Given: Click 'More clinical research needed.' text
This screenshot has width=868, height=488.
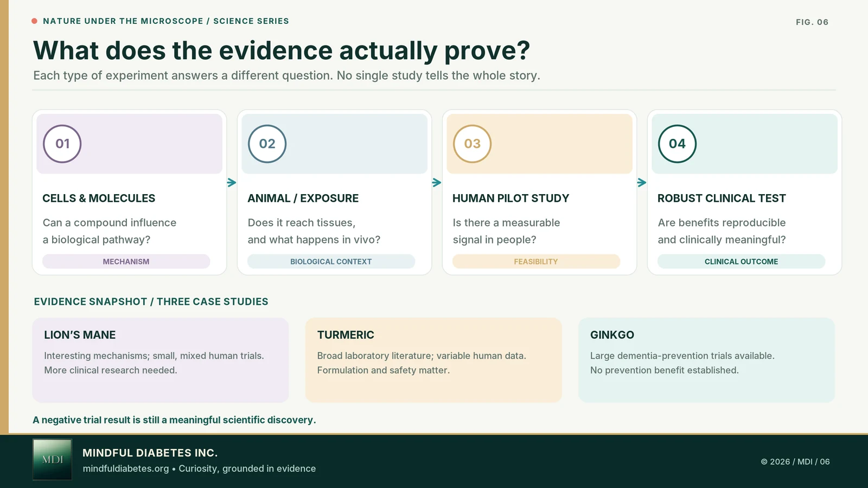Looking at the screenshot, I should [x=111, y=370].
